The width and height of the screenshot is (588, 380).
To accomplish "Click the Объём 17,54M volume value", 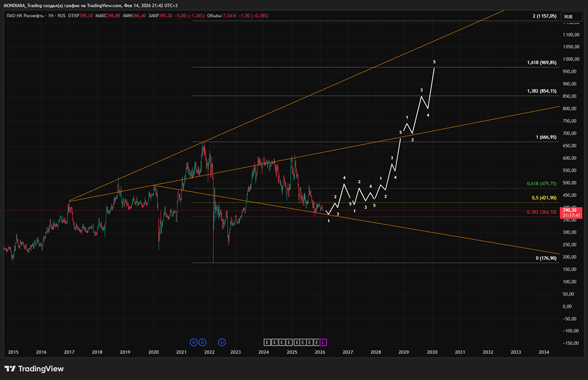I will (222, 16).
